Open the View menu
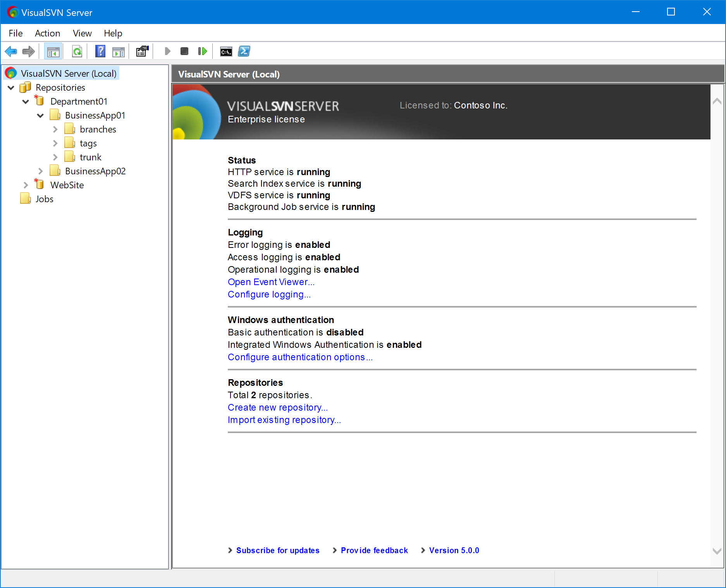This screenshot has width=726, height=588. coord(82,33)
